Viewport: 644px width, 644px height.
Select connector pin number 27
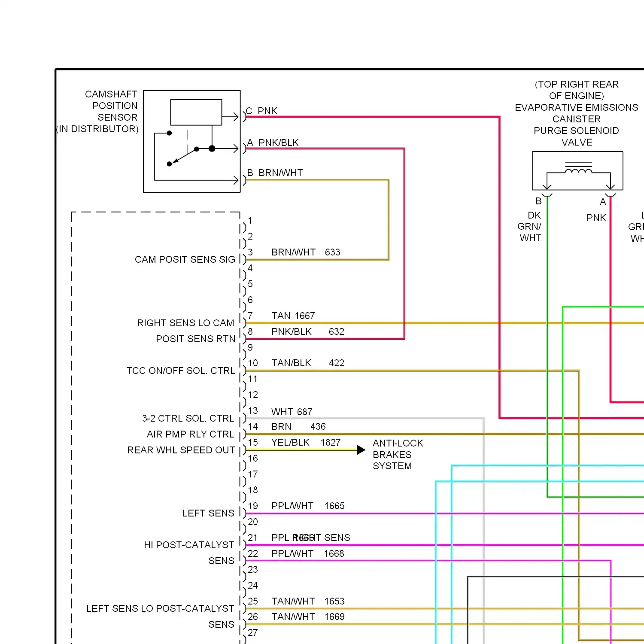click(253, 632)
